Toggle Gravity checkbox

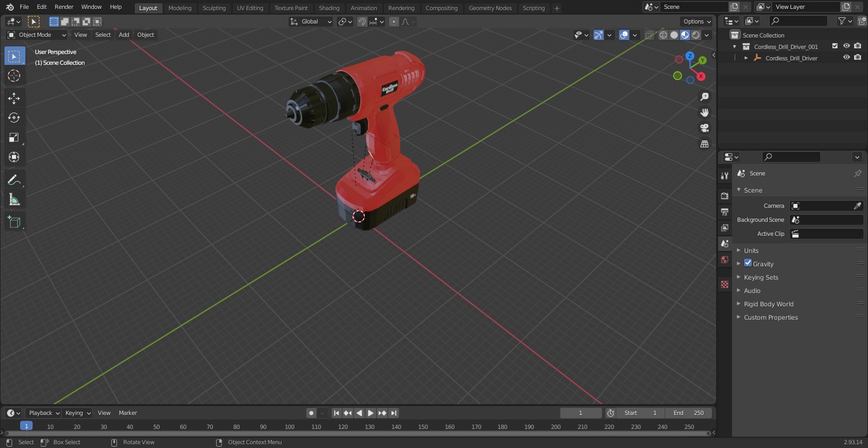pyautogui.click(x=748, y=263)
